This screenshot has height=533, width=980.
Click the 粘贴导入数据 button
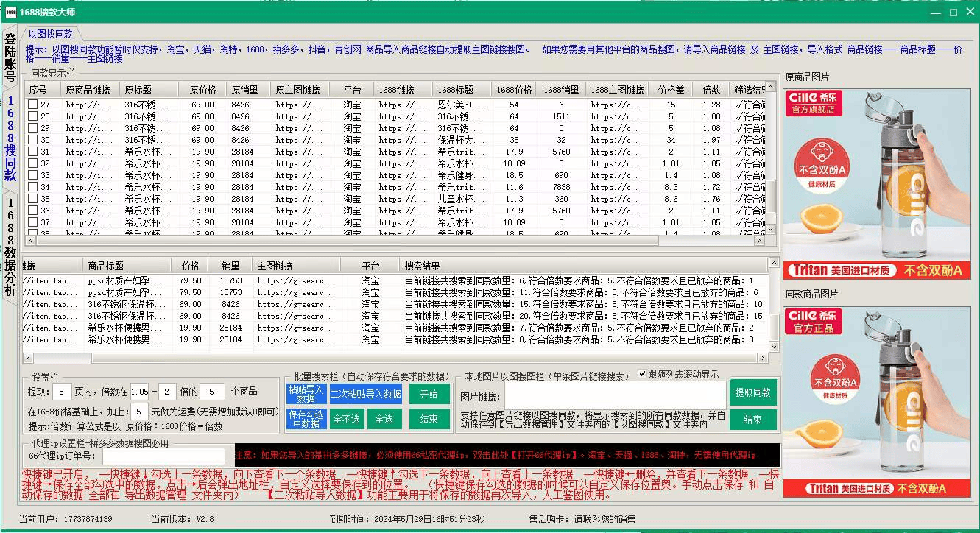pos(306,394)
